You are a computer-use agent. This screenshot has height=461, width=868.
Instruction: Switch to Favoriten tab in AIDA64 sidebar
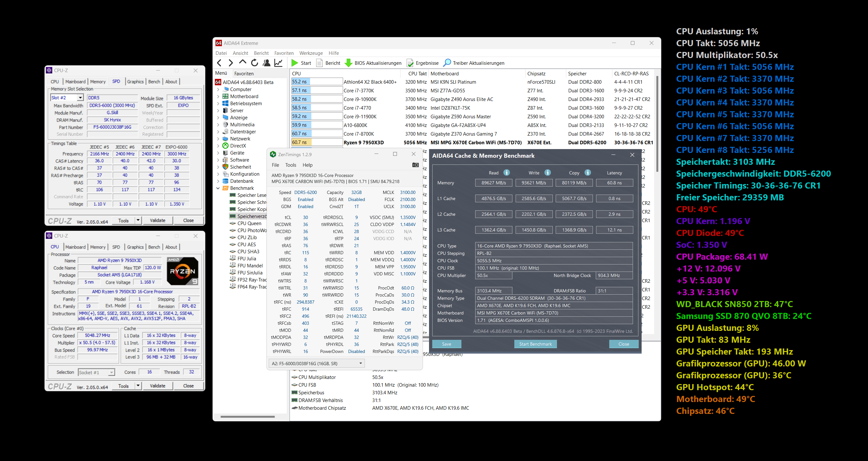(x=244, y=73)
